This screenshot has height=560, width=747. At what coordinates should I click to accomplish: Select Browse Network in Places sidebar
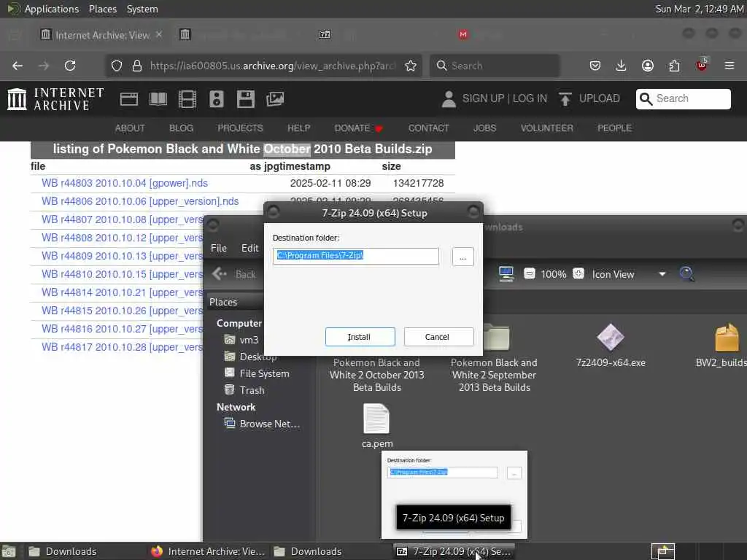pyautogui.click(x=262, y=424)
